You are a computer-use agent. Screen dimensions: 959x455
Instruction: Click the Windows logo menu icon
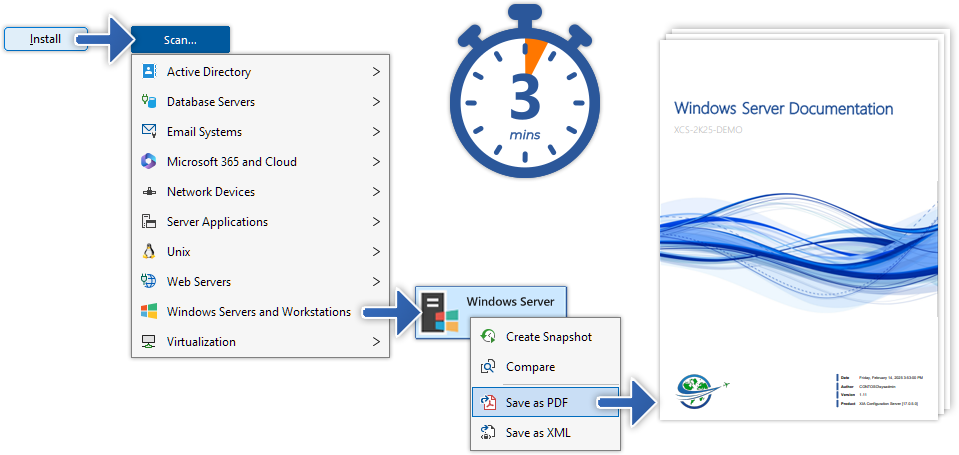point(149,311)
